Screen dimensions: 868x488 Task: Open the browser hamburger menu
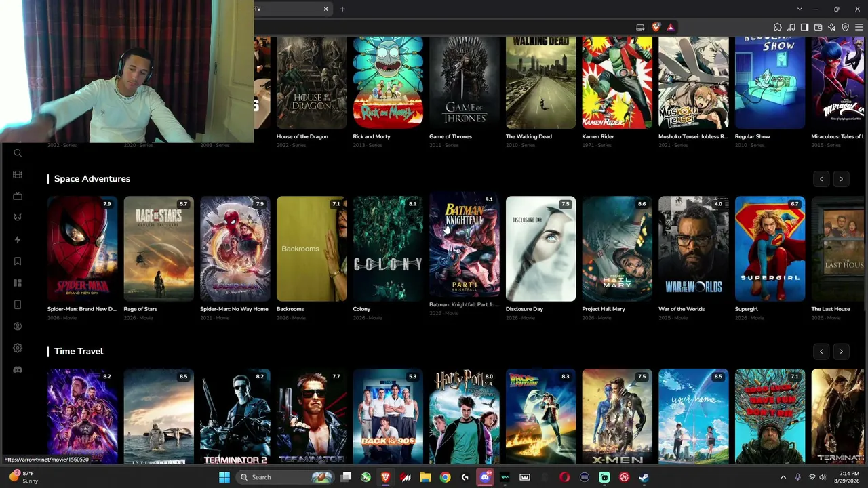(x=859, y=27)
